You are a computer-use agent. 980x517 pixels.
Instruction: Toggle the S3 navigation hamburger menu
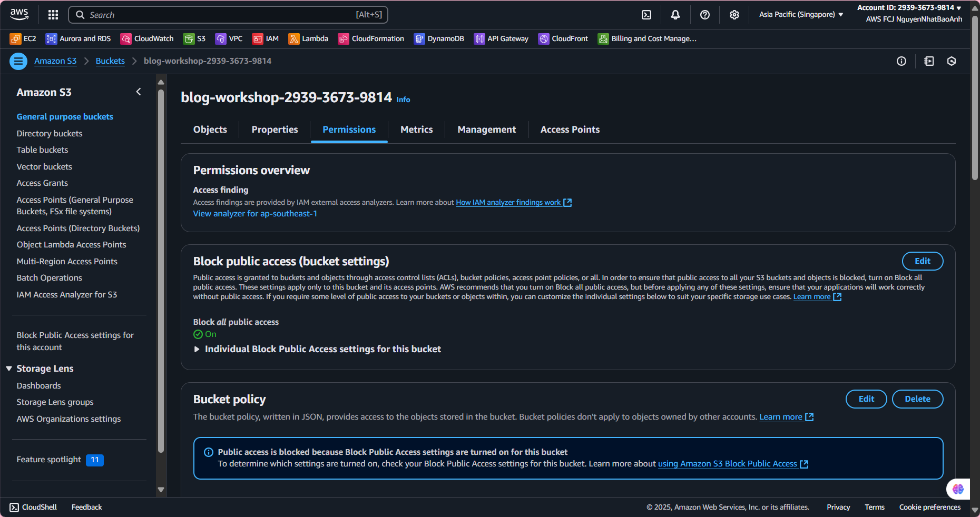pos(18,61)
